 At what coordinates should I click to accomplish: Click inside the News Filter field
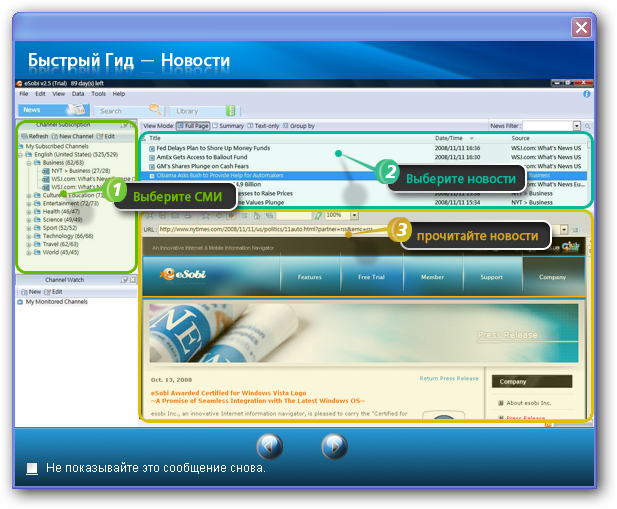click(548, 126)
